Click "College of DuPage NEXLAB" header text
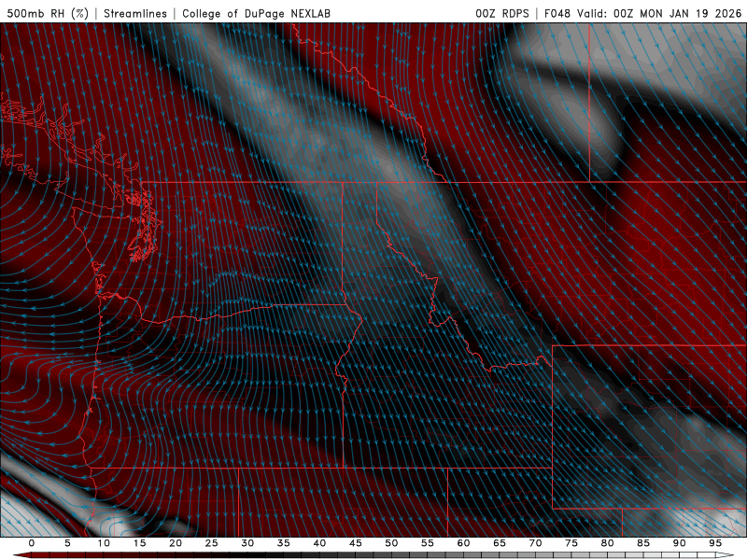 (256, 13)
